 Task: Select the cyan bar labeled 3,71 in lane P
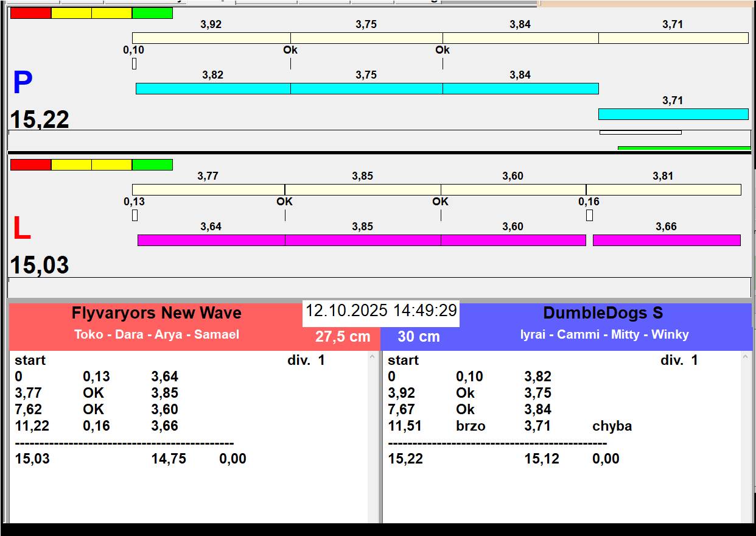(673, 114)
